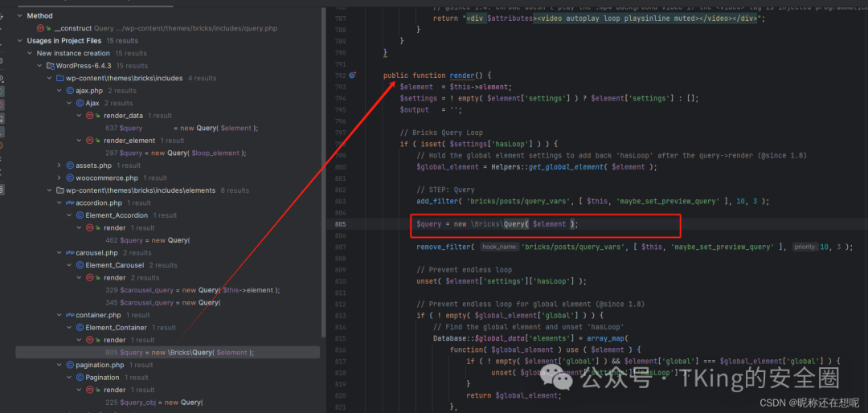Screen dimensions: 868x413
Task: Click the left panel vertical scrollbar
Action: click(x=324, y=172)
